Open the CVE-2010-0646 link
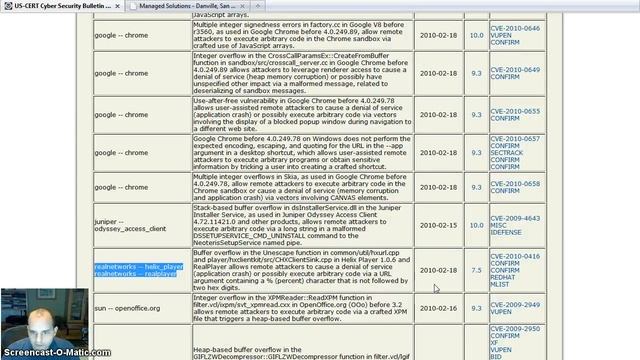The image size is (640, 360). pos(515,28)
